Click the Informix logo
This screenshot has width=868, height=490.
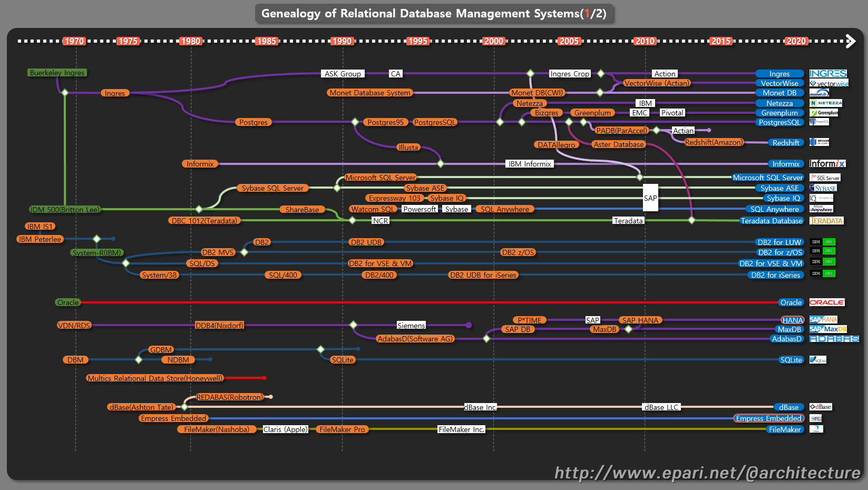(827, 164)
